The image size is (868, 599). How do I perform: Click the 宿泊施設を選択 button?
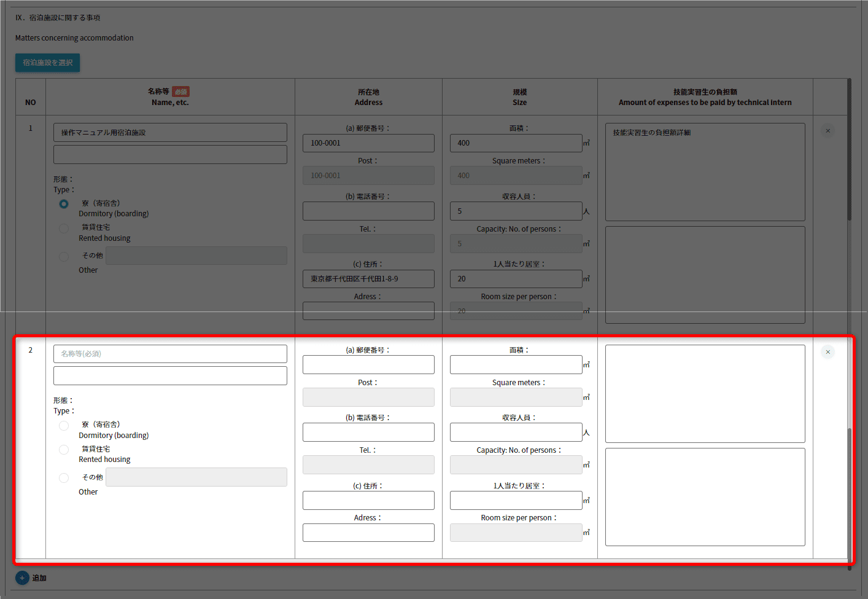48,63
